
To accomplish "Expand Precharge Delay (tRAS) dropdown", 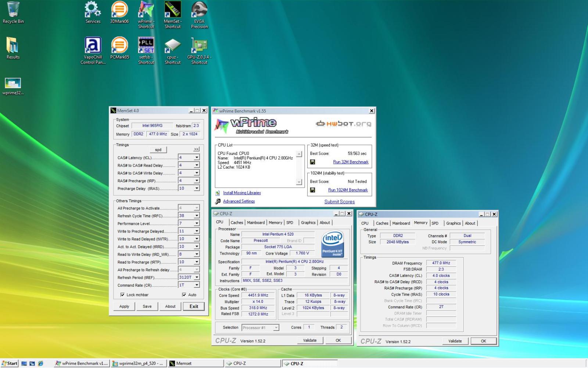I will pos(197,188).
